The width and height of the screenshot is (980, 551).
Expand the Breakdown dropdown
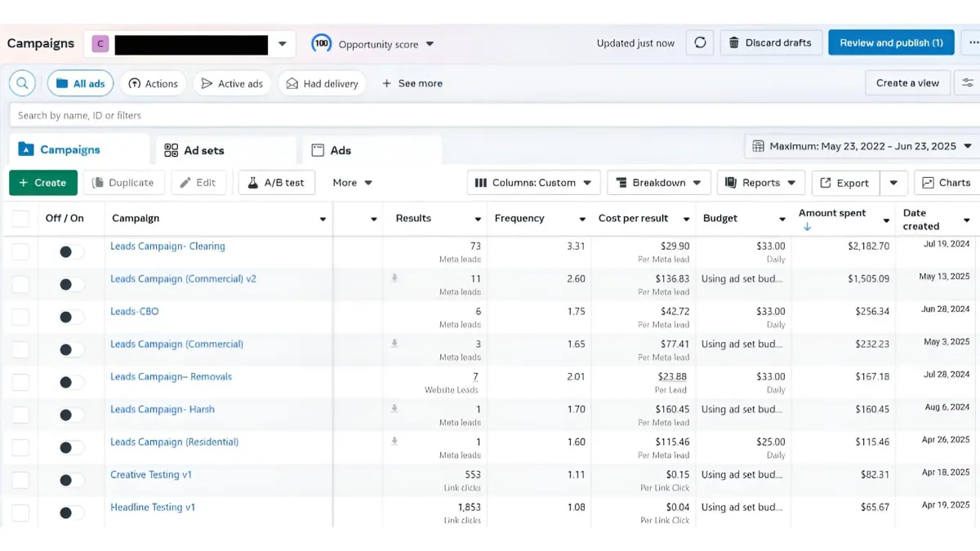pos(658,183)
